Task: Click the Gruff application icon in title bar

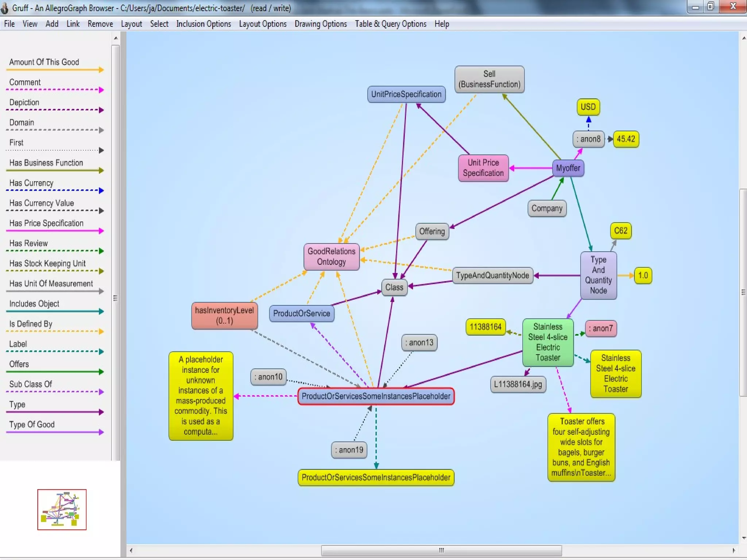Action: (5, 8)
